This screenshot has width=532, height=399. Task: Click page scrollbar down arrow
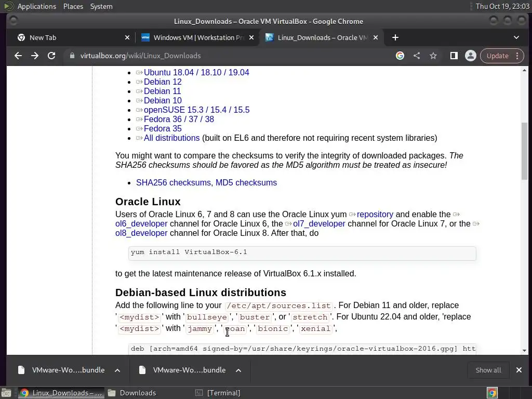[525, 351]
